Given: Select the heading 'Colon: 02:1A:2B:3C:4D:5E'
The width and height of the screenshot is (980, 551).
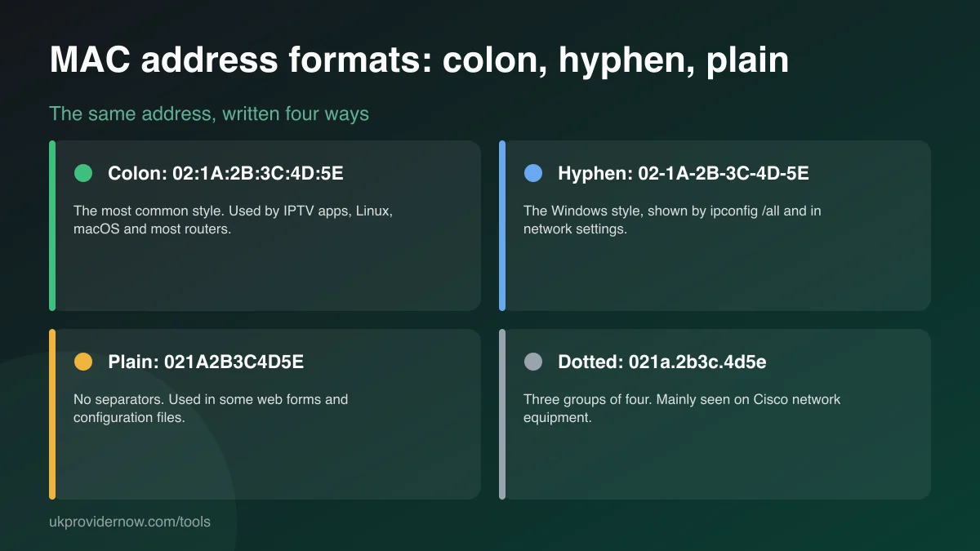Looking at the screenshot, I should [x=226, y=173].
